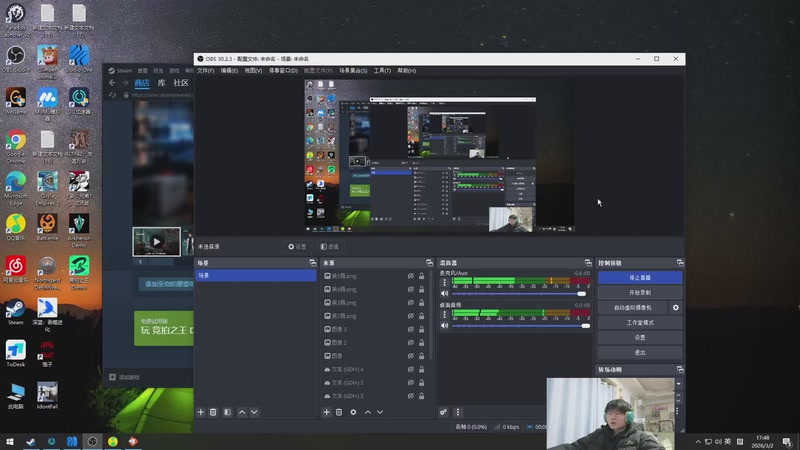The height and width of the screenshot is (450, 800).
Task: Show hidden system tray icons chevron
Action: tap(698, 442)
